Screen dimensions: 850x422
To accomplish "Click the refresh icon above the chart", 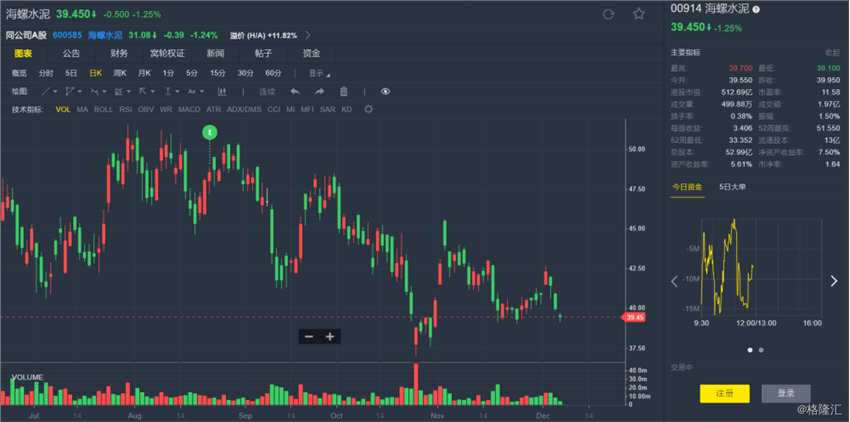I will (608, 14).
